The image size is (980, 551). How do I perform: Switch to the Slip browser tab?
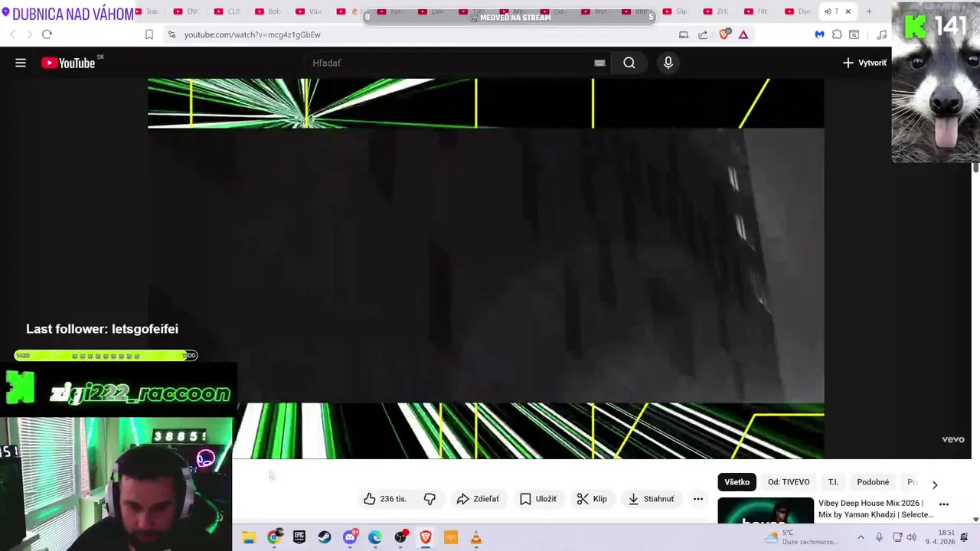675,11
